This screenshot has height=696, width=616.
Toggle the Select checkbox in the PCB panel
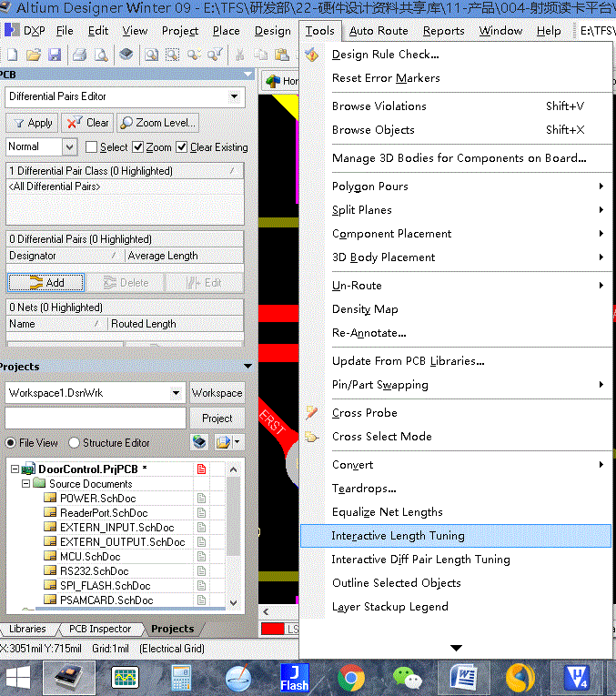[91, 146]
